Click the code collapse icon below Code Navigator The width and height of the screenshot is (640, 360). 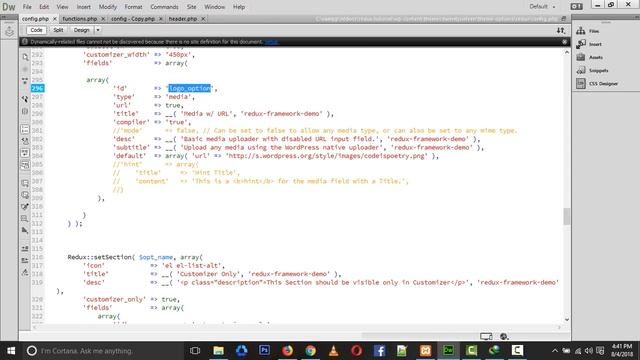[x=25, y=81]
